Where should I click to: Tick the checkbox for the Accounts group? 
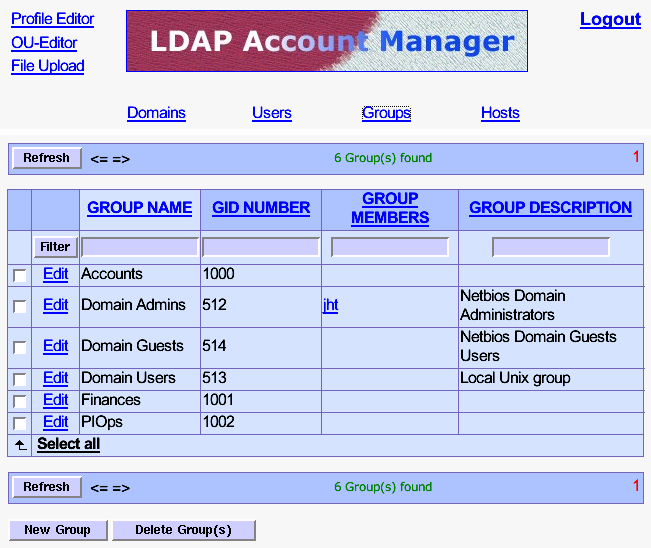click(19, 275)
